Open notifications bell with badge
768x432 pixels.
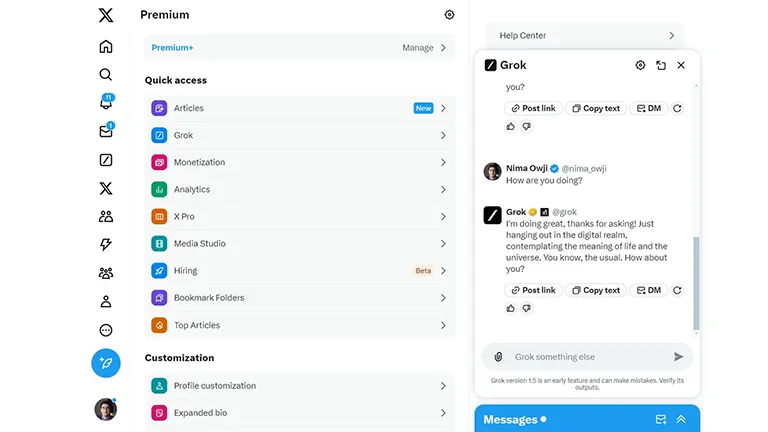106,101
